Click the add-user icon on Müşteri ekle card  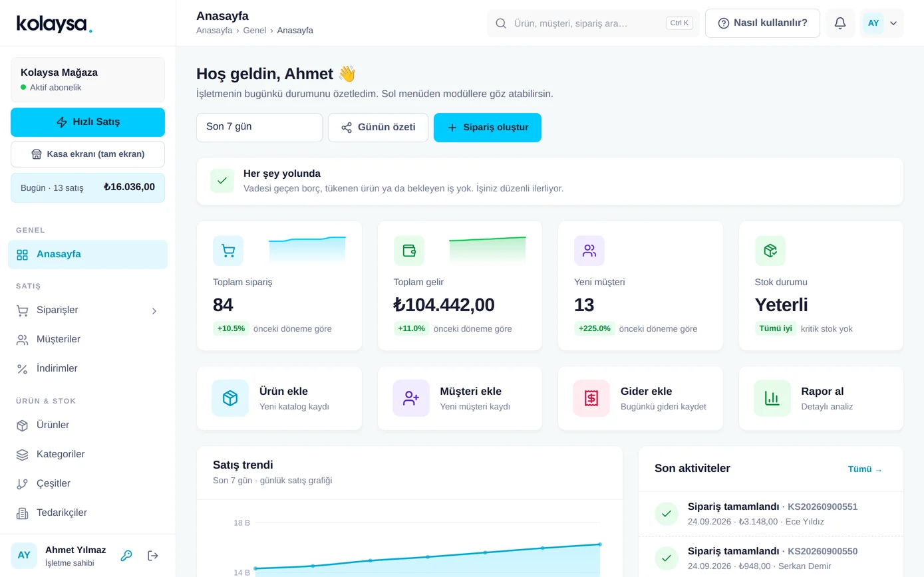(411, 398)
